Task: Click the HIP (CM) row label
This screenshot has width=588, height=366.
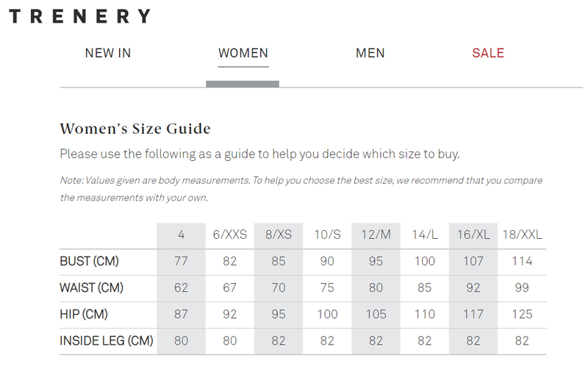Action: pos(84,315)
